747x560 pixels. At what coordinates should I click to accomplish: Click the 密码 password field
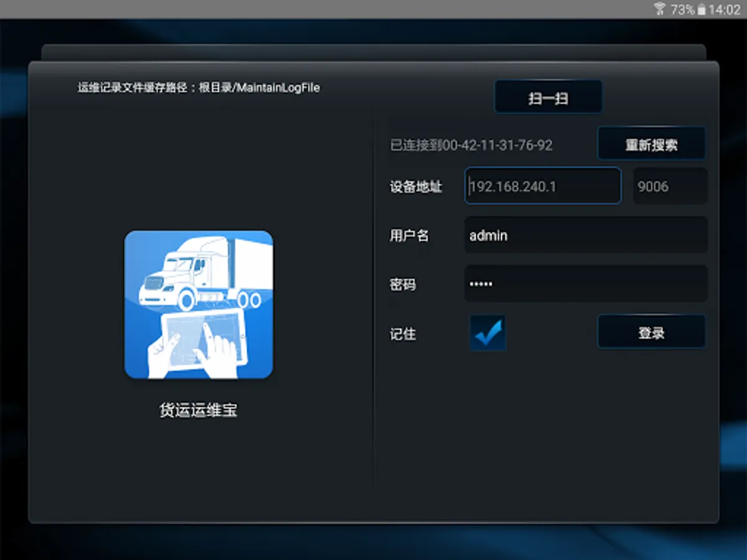[x=586, y=284]
